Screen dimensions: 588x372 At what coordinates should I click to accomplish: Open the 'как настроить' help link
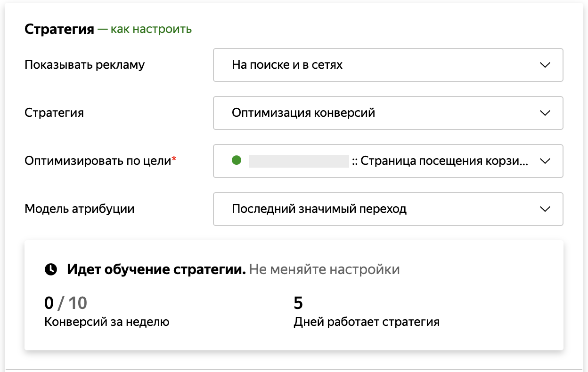click(x=151, y=29)
